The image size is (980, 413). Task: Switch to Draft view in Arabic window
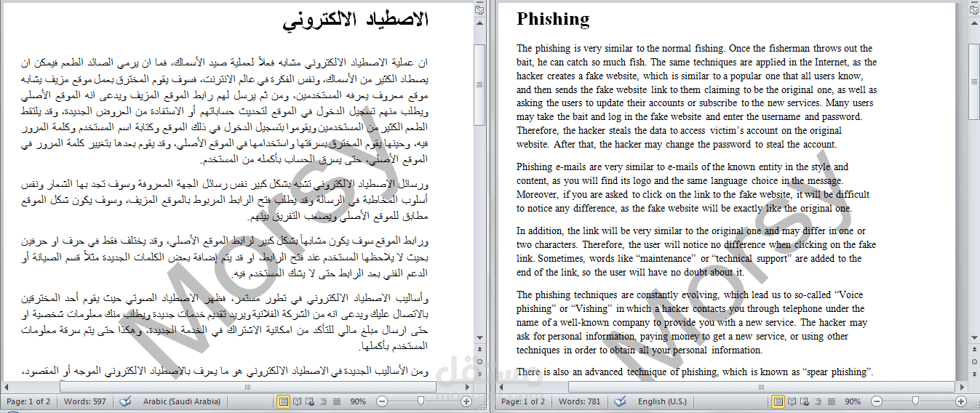337,401
